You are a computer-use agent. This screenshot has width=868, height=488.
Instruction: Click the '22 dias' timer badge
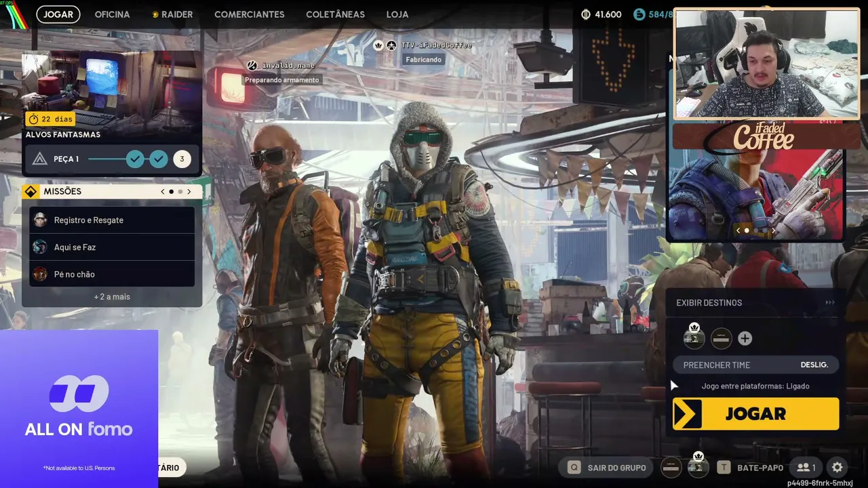coord(50,119)
